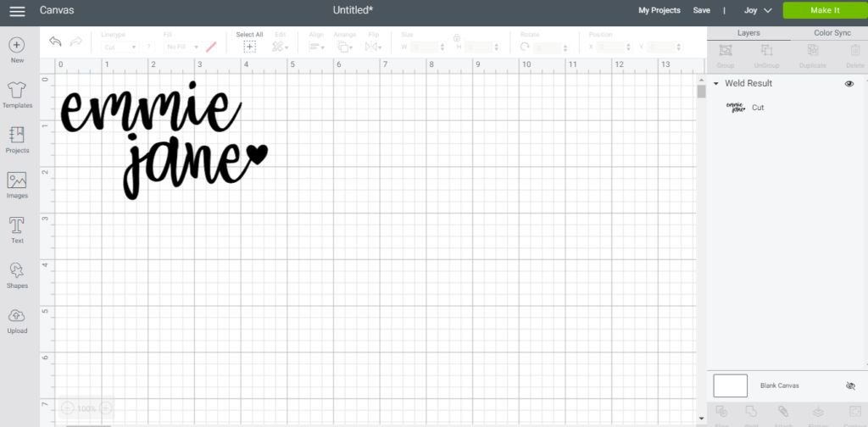Toggle Blank Canvas visibility eye
This screenshot has height=427, width=868.
tap(851, 385)
